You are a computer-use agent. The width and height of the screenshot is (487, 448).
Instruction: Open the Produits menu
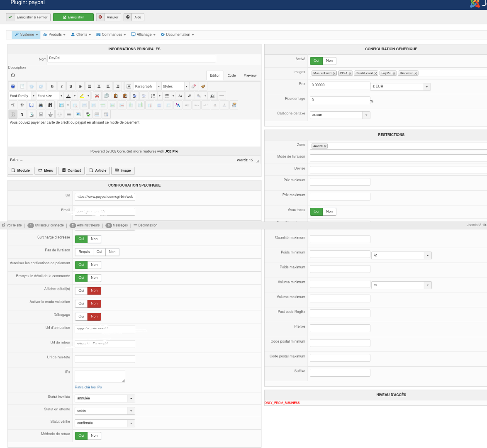(x=54, y=34)
